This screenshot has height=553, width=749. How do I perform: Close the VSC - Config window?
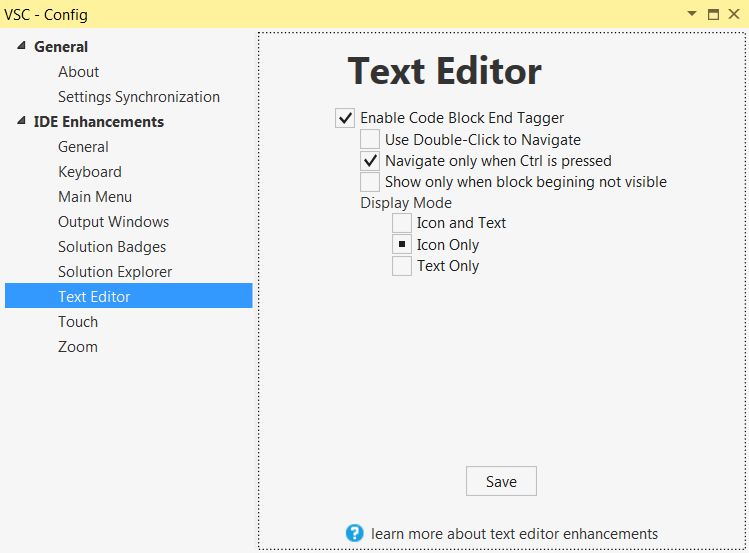pyautogui.click(x=734, y=14)
